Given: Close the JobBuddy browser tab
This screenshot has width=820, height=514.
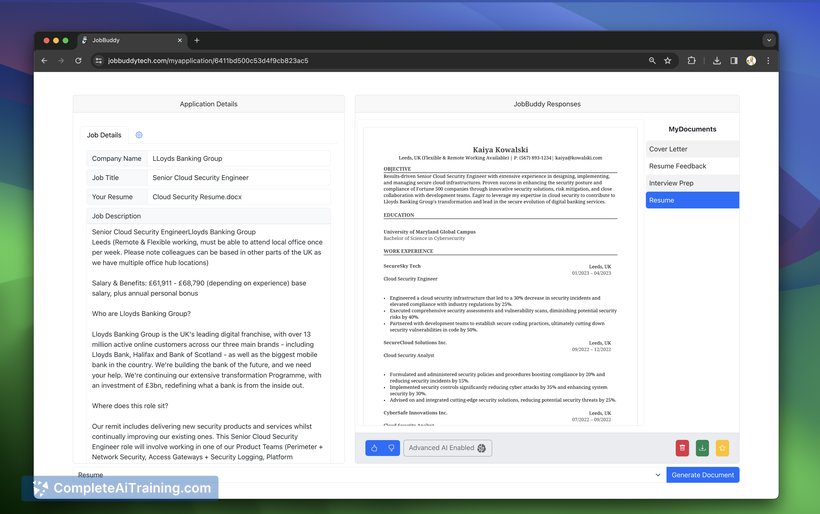Looking at the screenshot, I should (x=179, y=40).
